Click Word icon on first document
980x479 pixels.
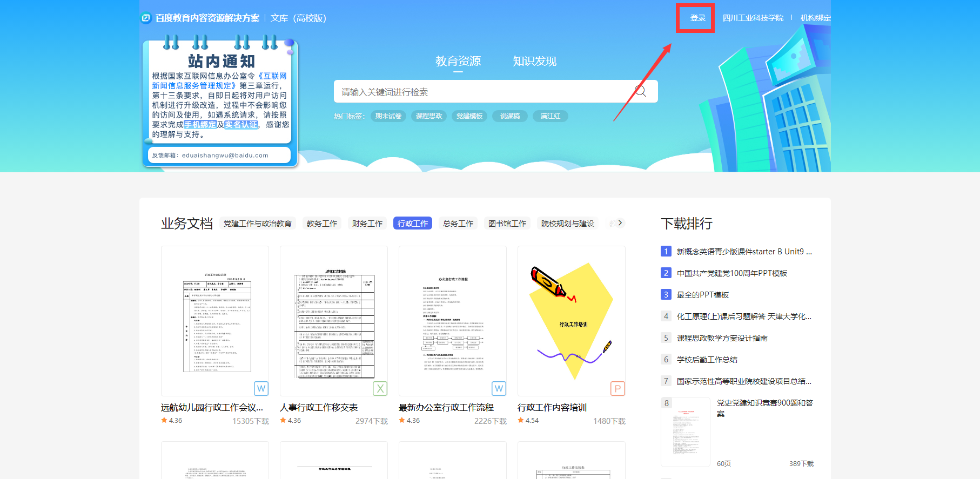pos(261,388)
